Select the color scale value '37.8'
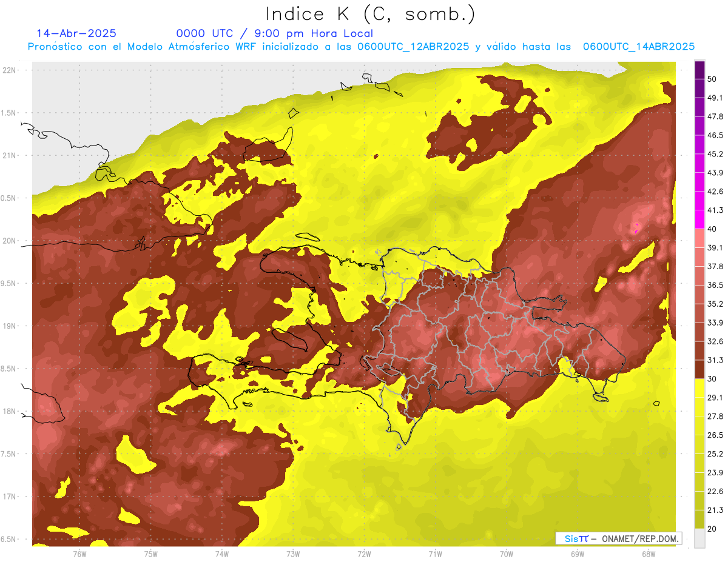The height and width of the screenshot is (562, 728). [x=715, y=266]
